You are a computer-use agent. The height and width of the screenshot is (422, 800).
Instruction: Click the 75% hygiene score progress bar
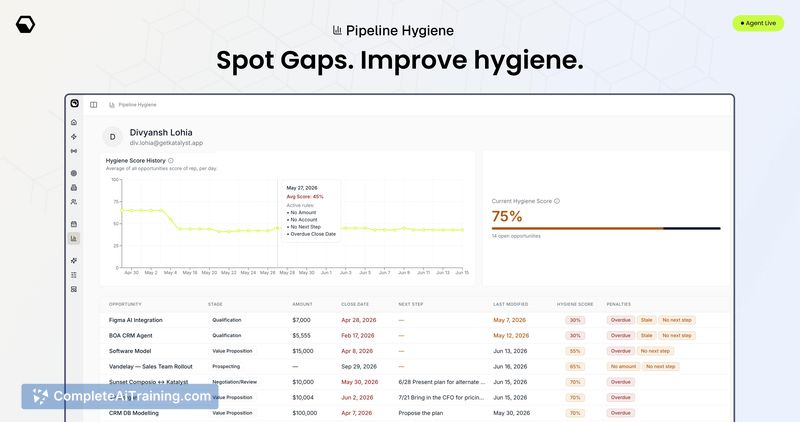tap(606, 229)
